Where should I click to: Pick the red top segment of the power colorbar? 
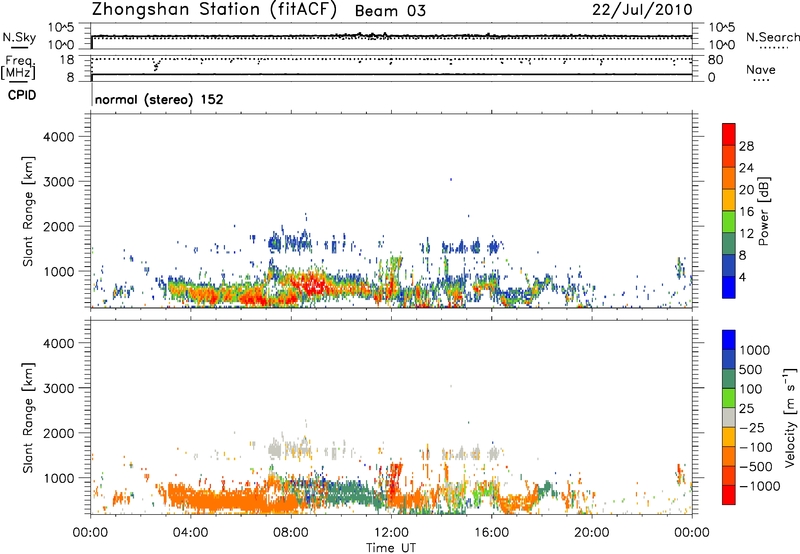click(x=729, y=134)
